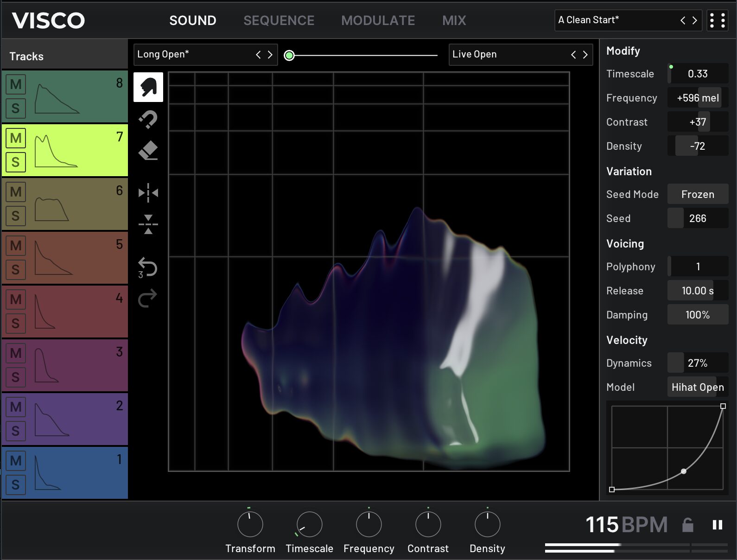Click the vertical flip icon

click(x=148, y=224)
